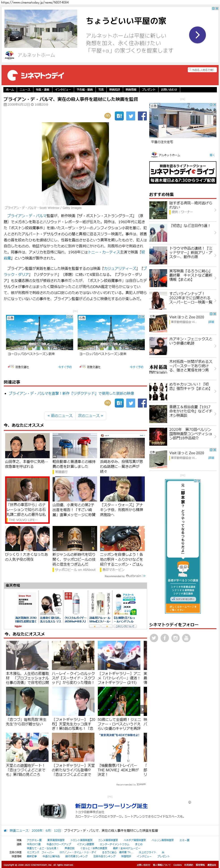Viewport: 220px width, 868px height.
Task: Close the top banner ad with X icon
Action: point(217,9)
